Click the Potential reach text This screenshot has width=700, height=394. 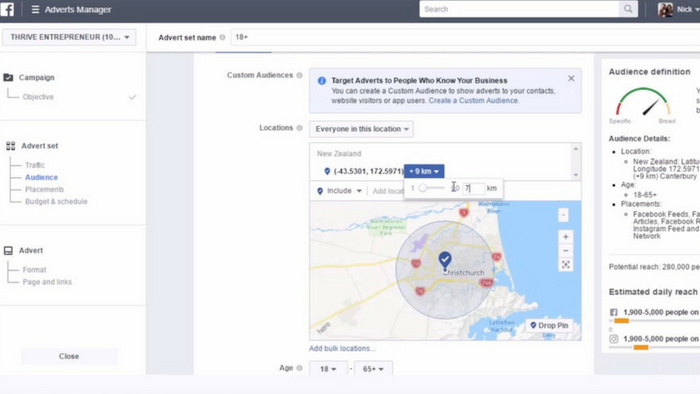(654, 267)
